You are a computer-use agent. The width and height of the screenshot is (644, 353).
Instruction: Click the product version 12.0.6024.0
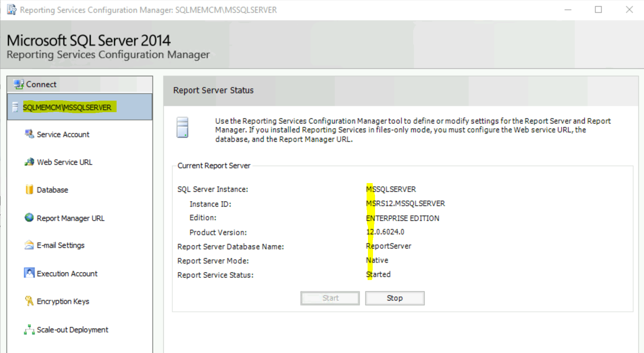(385, 232)
